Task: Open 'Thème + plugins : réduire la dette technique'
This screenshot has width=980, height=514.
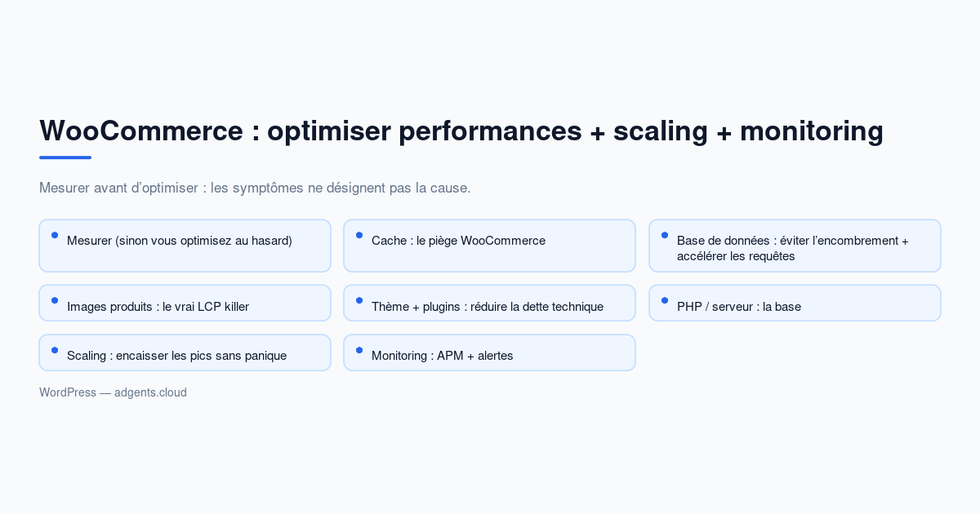Action: tap(489, 303)
